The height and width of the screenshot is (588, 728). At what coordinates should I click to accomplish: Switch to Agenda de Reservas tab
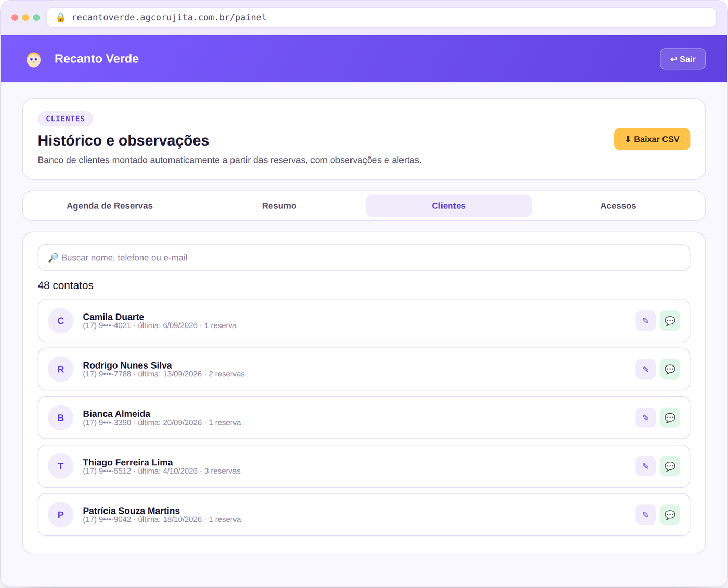tap(110, 206)
